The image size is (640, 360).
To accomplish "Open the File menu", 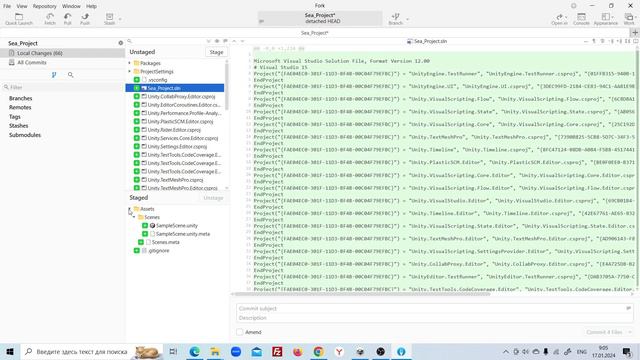I will pyautogui.click(x=7, y=6).
